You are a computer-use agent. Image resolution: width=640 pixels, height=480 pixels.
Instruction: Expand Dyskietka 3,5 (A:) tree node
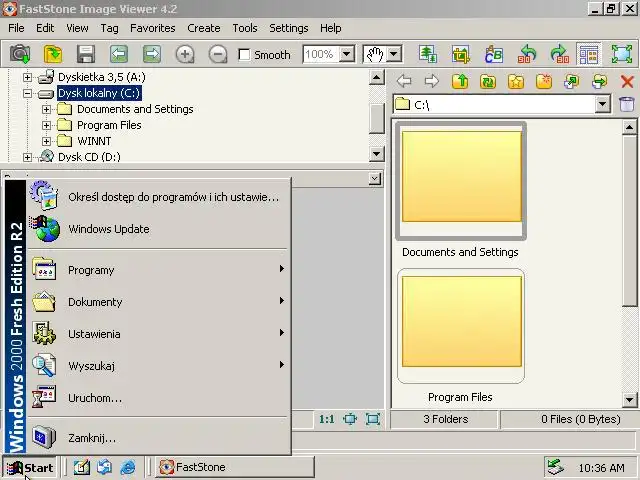tap(27, 77)
